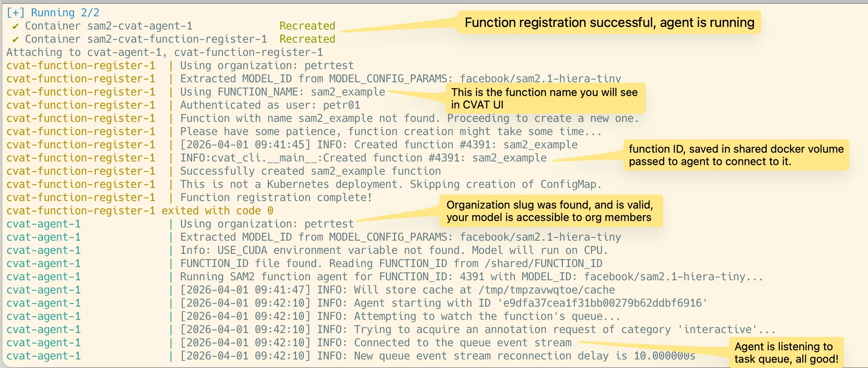Click the '[+] Running 2/2' status line
The width and height of the screenshot is (868, 368).
(53, 13)
